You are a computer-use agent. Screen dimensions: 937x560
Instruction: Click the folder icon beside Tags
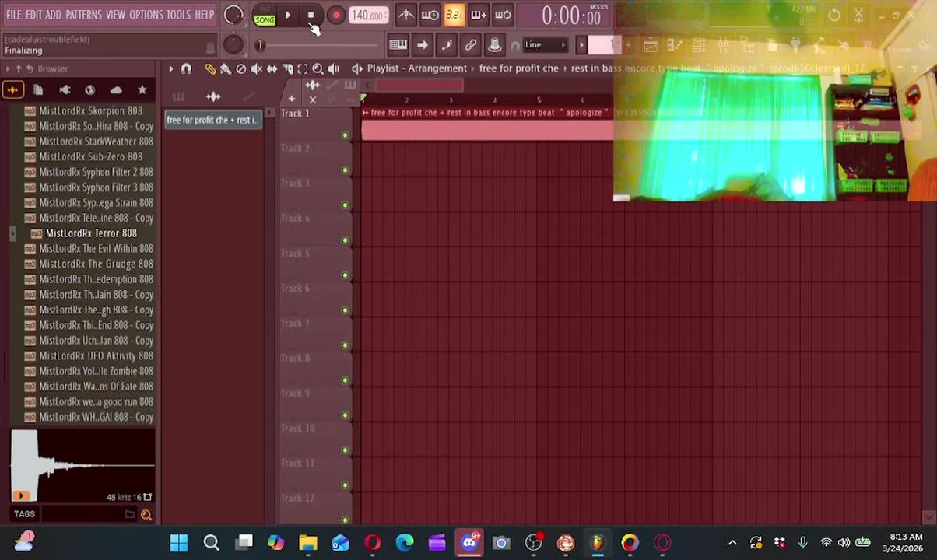tap(130, 514)
